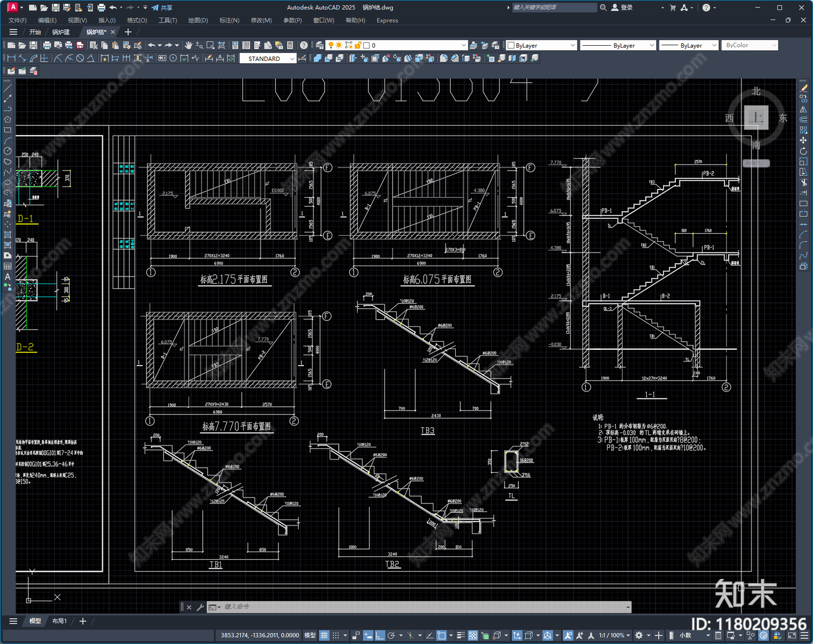
Task: Click the Share (共享) icon
Action: (x=162, y=8)
